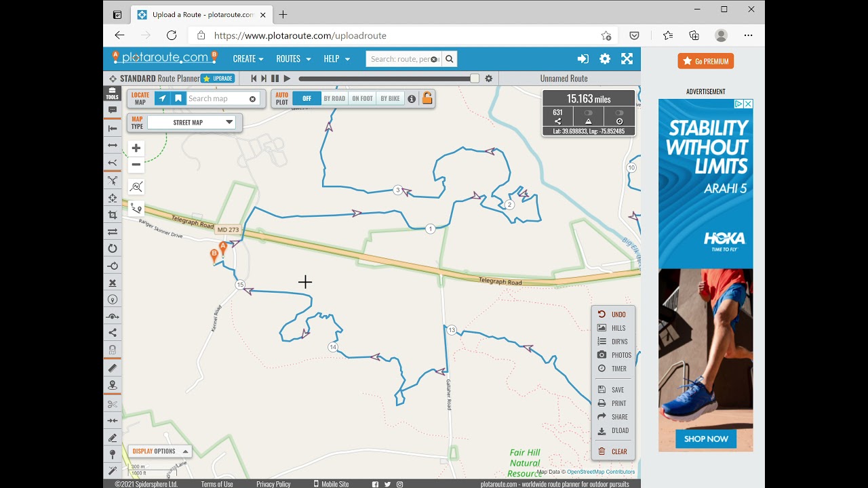Zoom in the map with plus button
The height and width of the screenshot is (488, 868).
click(136, 148)
